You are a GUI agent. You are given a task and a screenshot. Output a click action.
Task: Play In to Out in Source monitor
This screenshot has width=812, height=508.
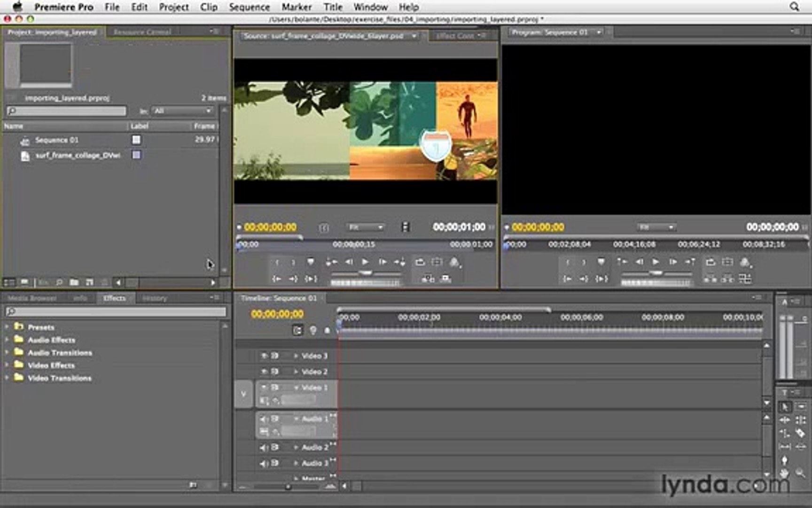click(311, 279)
